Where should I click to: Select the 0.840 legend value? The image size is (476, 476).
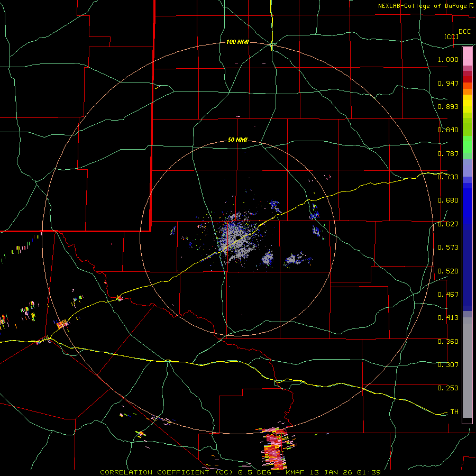[448, 130]
